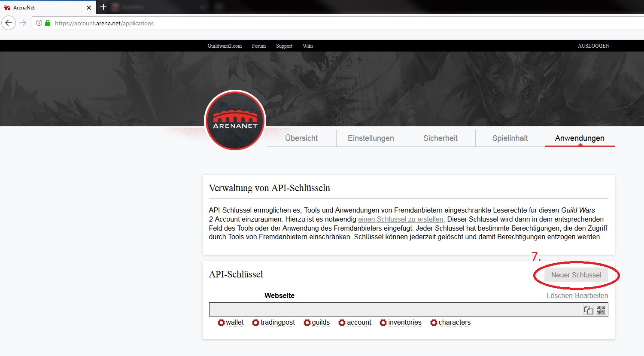Click the gear icon beside characters
Screen dimensions: 644x356
tap(434, 323)
